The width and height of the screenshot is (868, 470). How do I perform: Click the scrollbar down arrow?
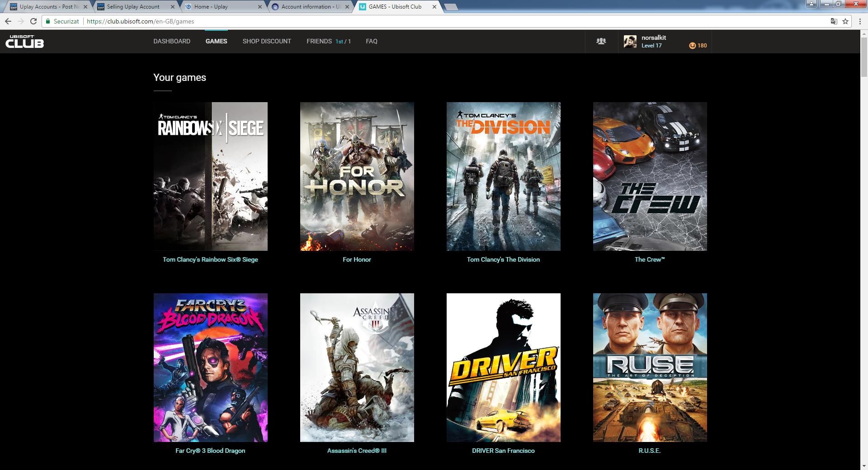tap(864, 466)
